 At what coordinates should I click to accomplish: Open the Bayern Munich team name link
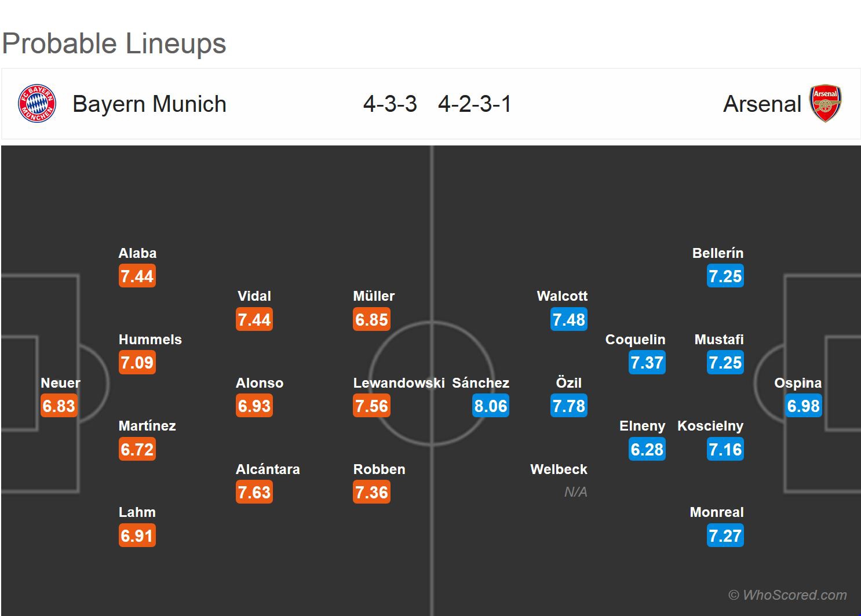tap(149, 104)
